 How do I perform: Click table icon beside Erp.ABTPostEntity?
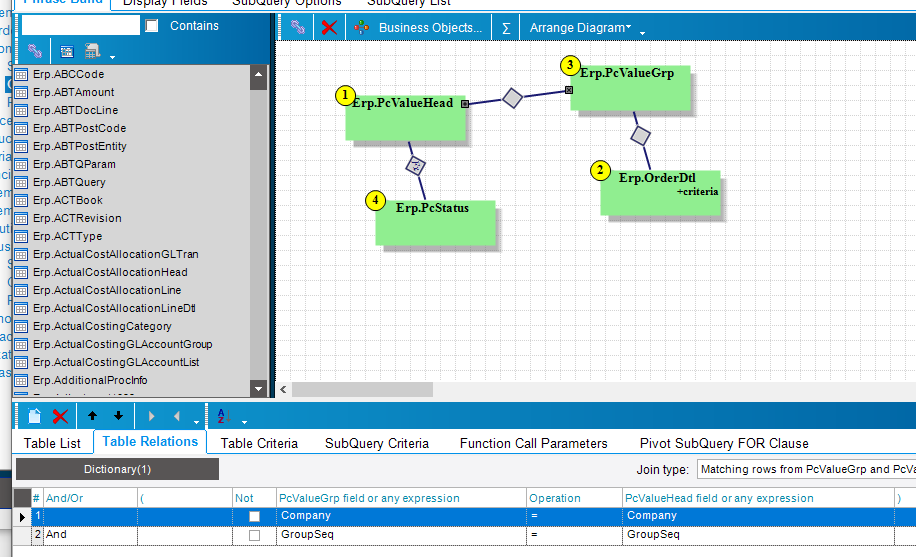[21, 147]
